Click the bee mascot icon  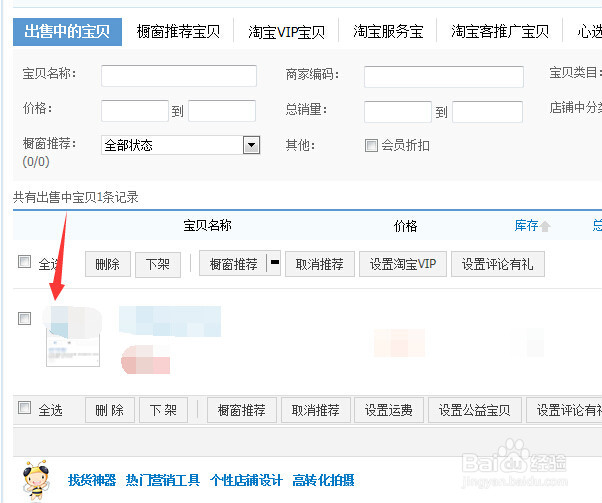click(x=36, y=480)
